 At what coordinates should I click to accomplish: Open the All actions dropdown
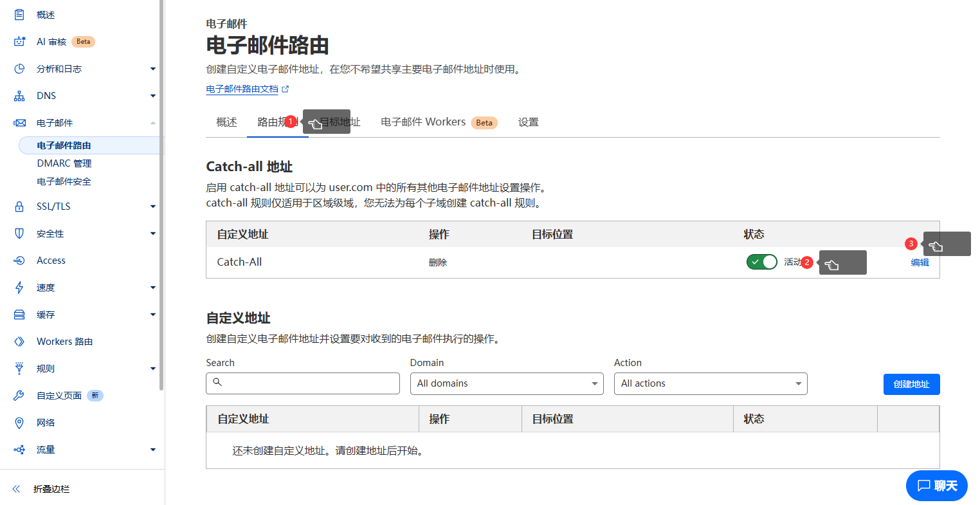coord(710,383)
